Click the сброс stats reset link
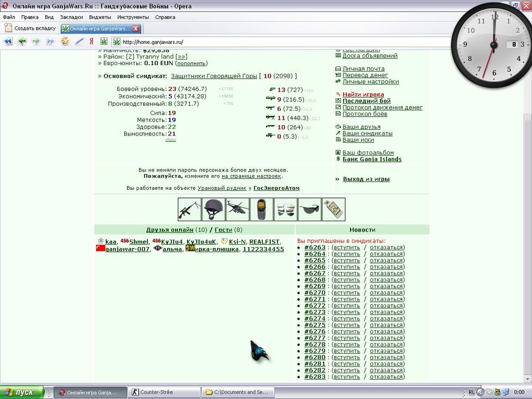532x399 pixels. click(170, 139)
